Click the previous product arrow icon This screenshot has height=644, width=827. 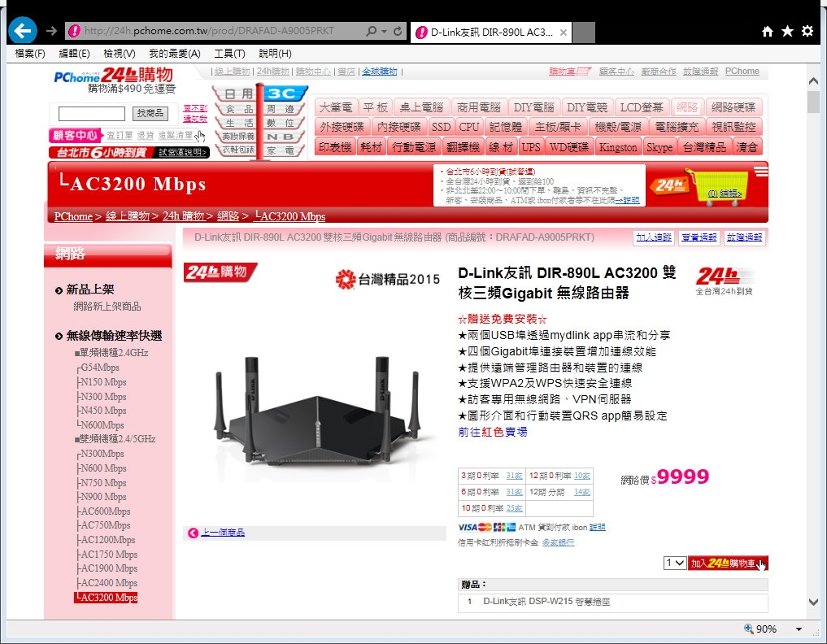tap(193, 533)
